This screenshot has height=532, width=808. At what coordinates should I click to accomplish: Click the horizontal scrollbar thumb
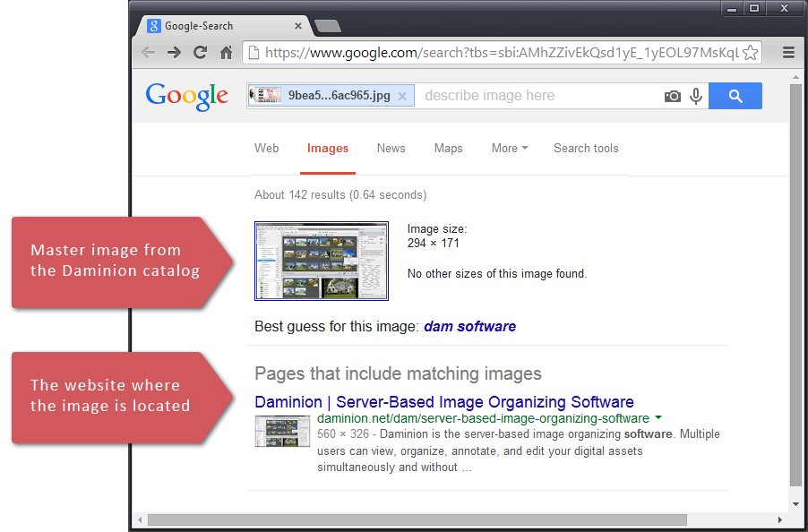pyautogui.click(x=417, y=519)
